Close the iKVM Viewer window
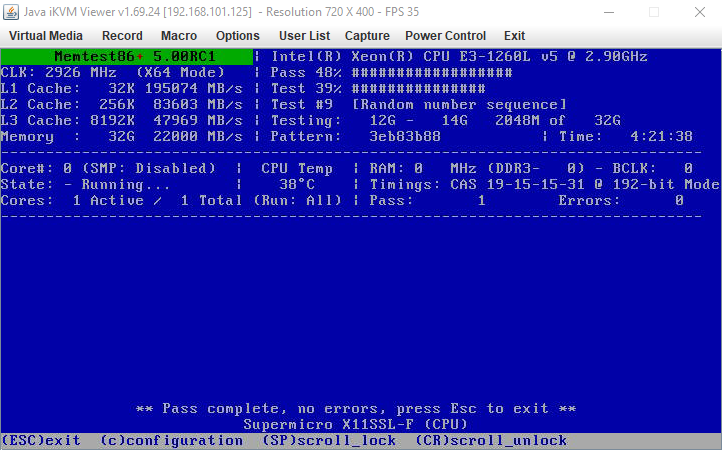This screenshot has height=450, width=722. point(699,12)
